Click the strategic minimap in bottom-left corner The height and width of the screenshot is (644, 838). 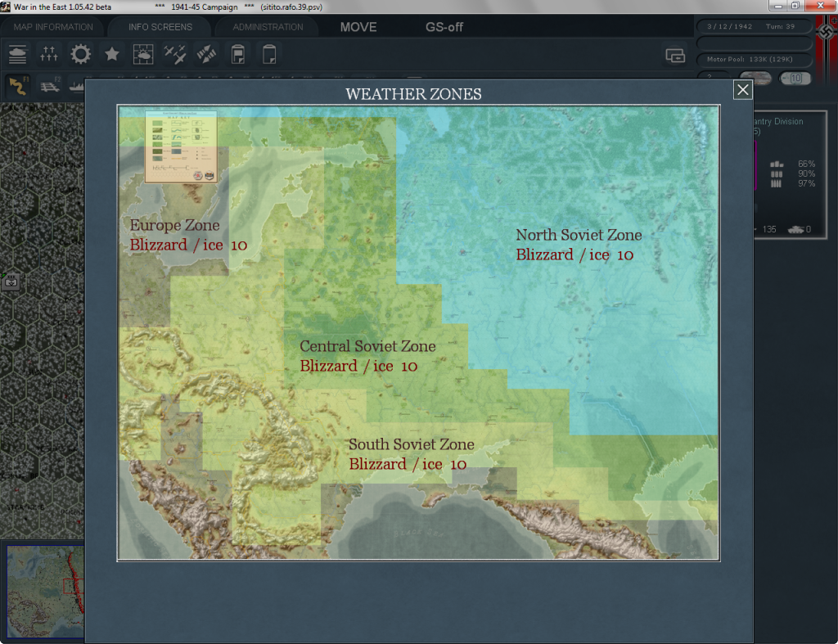coord(46,591)
